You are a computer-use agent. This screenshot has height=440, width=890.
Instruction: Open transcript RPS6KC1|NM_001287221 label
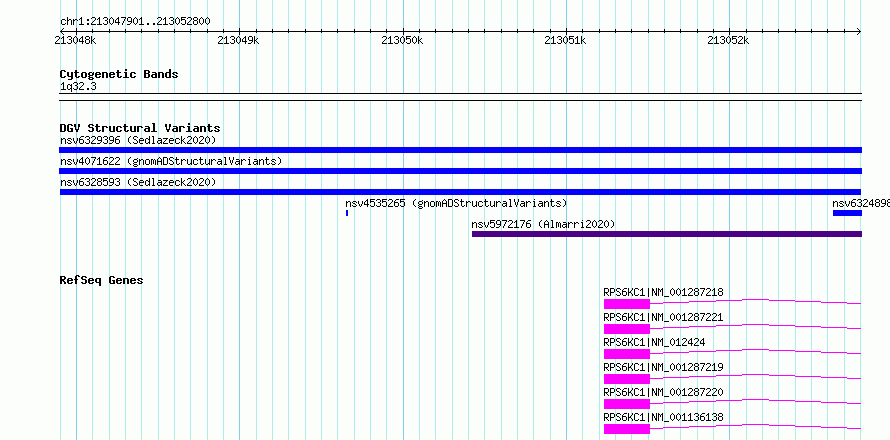point(663,317)
